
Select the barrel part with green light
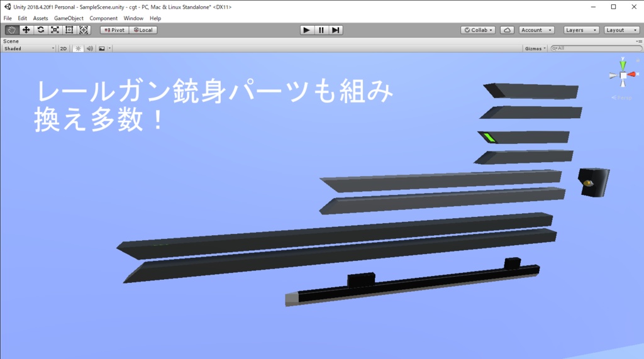[x=524, y=137]
